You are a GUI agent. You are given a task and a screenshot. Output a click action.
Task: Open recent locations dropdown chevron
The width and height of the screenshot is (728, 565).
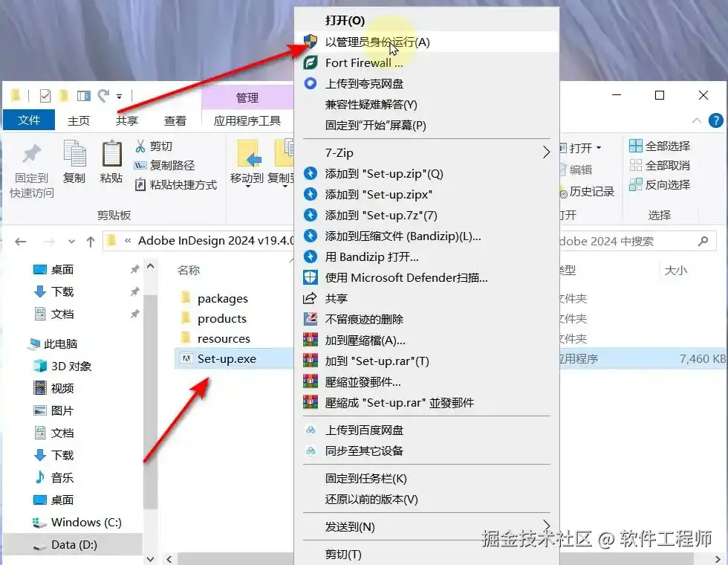point(71,242)
